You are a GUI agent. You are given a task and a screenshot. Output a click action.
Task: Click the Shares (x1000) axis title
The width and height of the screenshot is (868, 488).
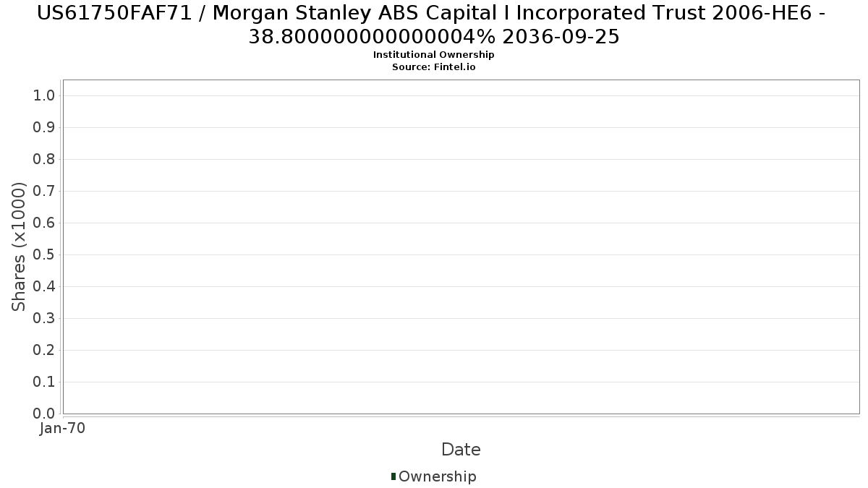click(19, 247)
